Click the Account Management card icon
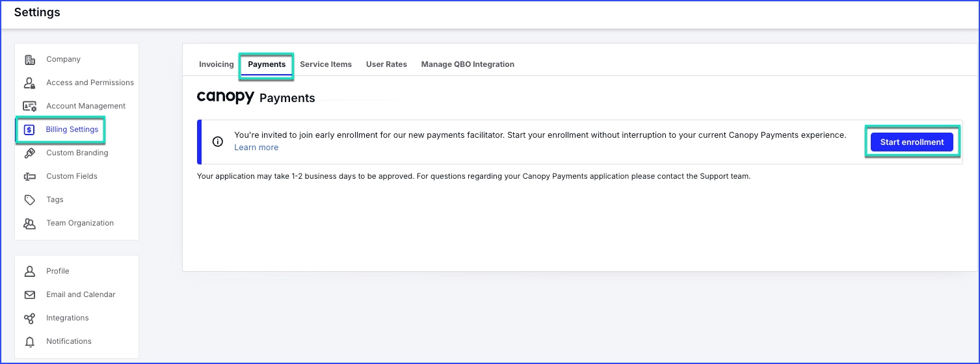 29,106
